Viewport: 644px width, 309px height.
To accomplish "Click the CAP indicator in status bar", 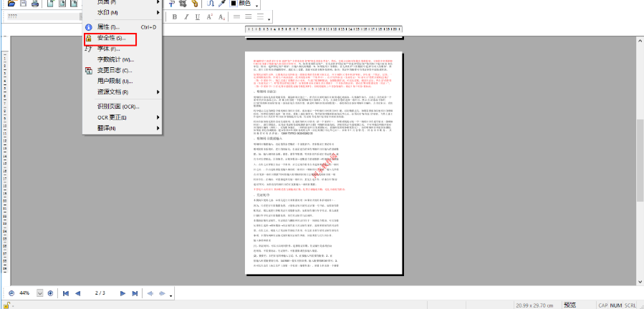I will pos(603,305).
